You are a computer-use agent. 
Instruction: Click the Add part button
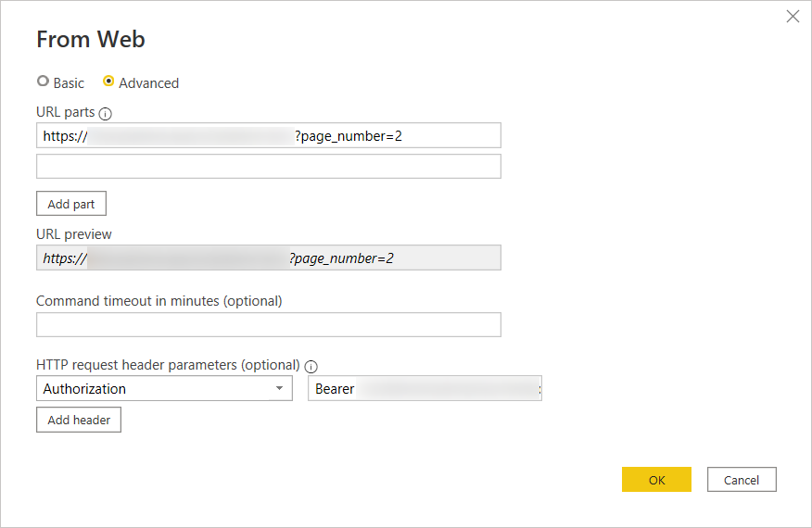(71, 204)
